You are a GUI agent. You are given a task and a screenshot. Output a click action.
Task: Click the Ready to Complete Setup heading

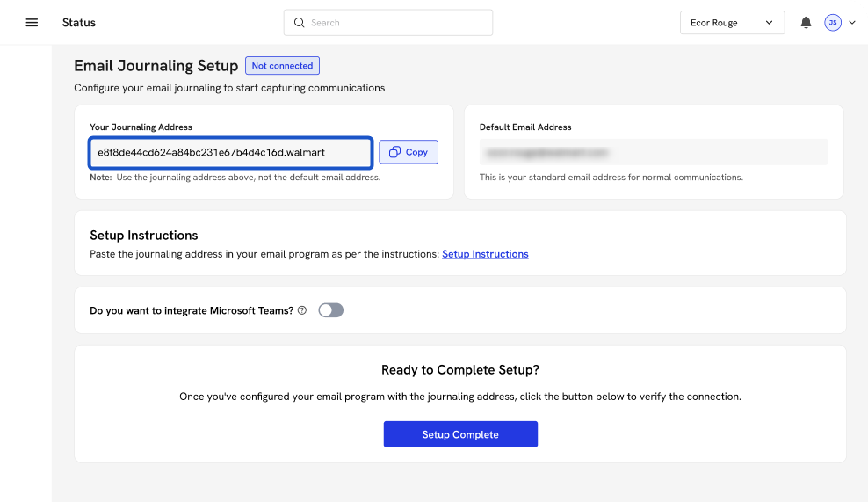coord(459,370)
